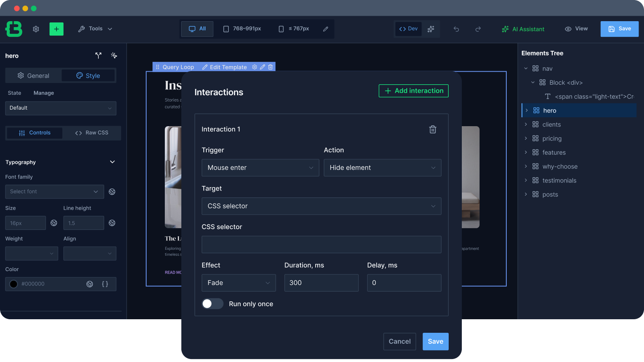Click the CSS selector input field
Image resolution: width=644 pixels, height=362 pixels.
click(322, 244)
